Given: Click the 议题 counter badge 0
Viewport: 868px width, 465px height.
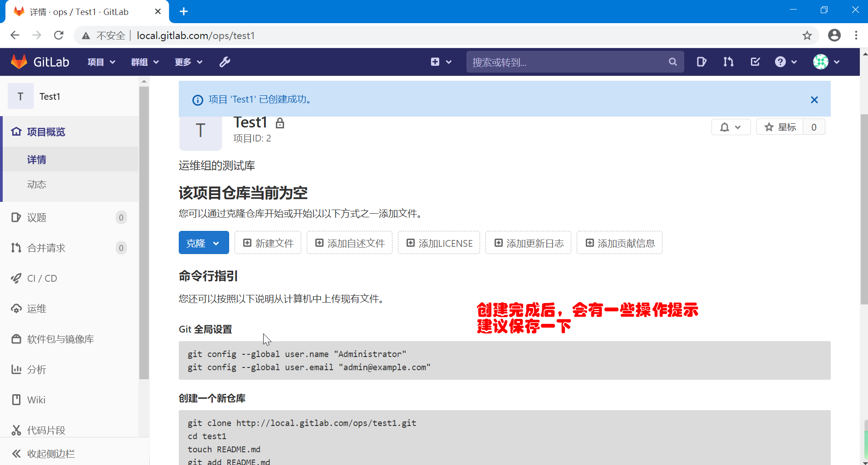Looking at the screenshot, I should click(x=121, y=217).
